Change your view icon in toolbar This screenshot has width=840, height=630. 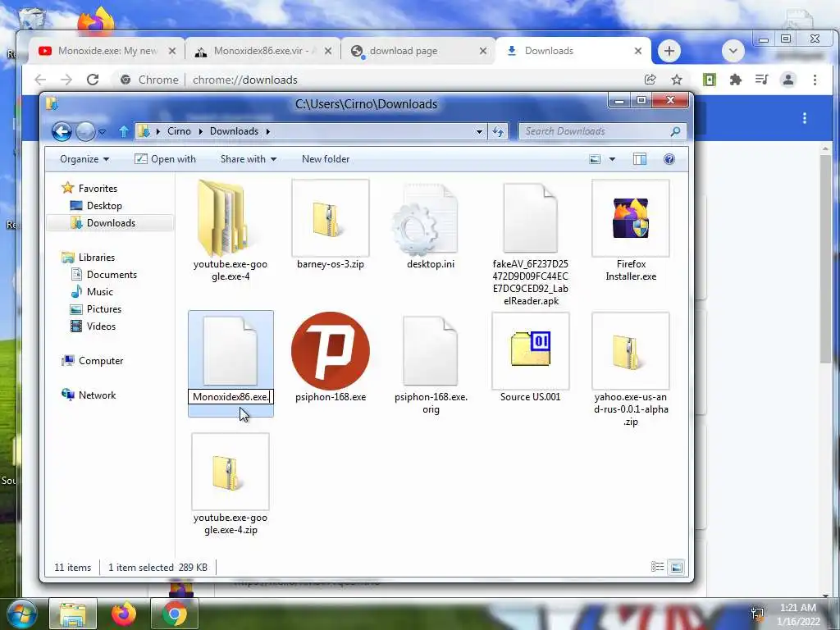(595, 159)
